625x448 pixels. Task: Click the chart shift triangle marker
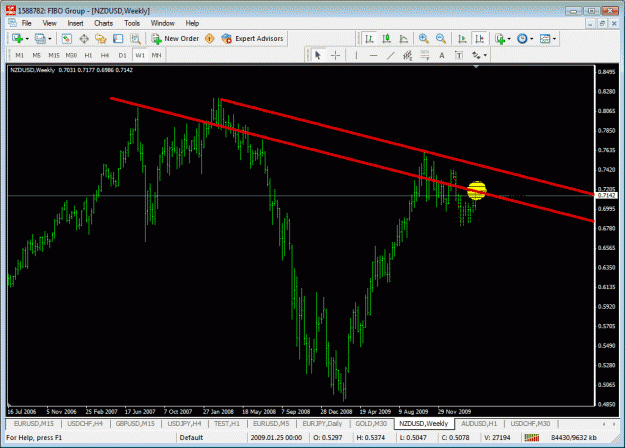click(476, 67)
